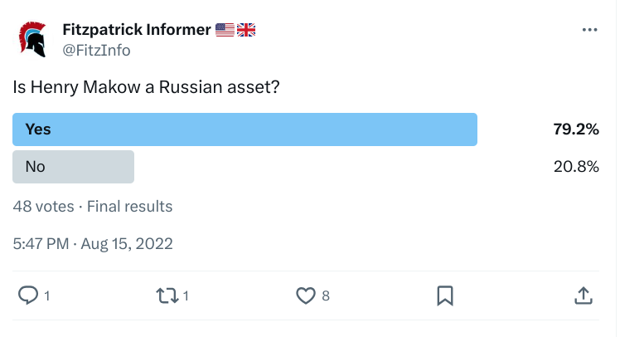Click the reply speech bubble icon
The width and height of the screenshot is (644, 337).
coord(28,295)
